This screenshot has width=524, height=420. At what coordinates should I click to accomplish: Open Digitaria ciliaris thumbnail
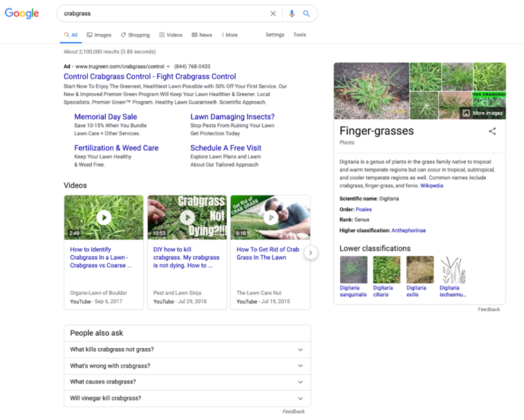point(386,270)
